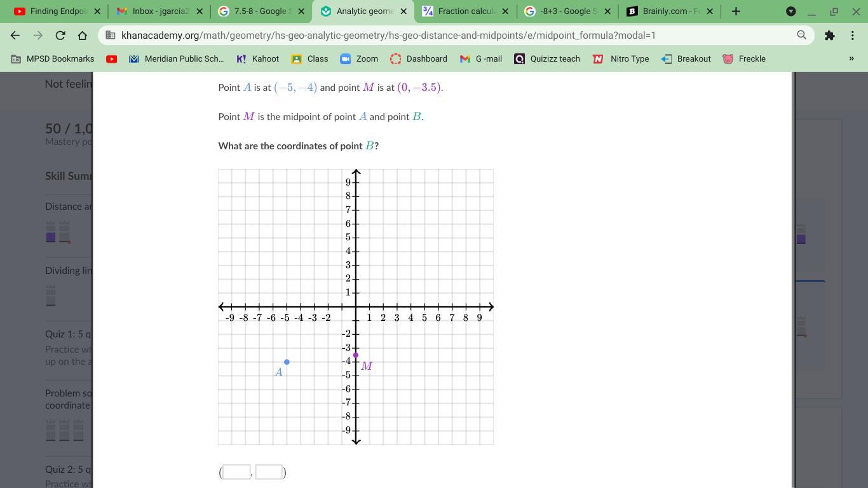Open the browser home page
868x488 pixels.
tap(83, 36)
